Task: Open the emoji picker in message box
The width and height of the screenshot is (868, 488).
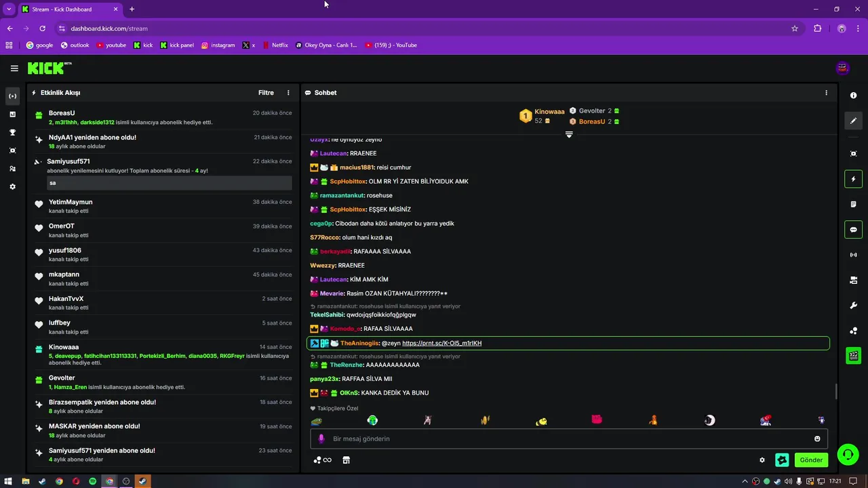Action: (x=817, y=439)
